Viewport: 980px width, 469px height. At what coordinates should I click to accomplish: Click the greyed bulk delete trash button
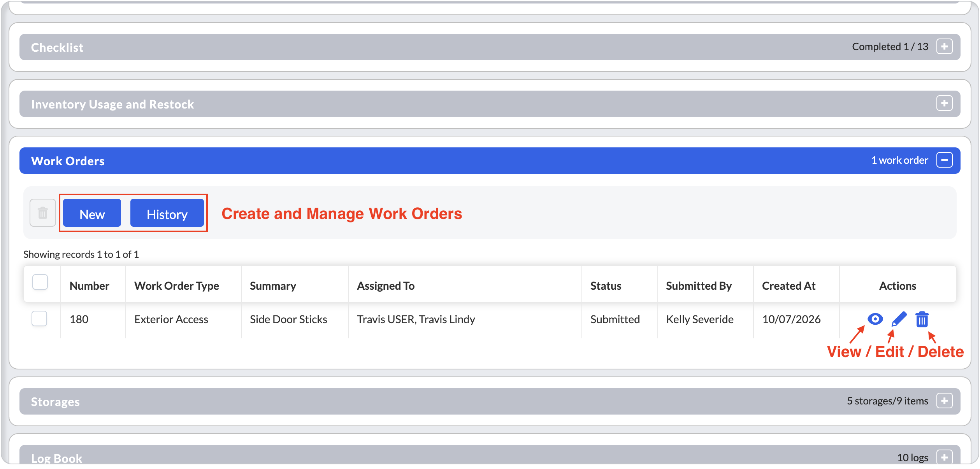pyautogui.click(x=43, y=213)
